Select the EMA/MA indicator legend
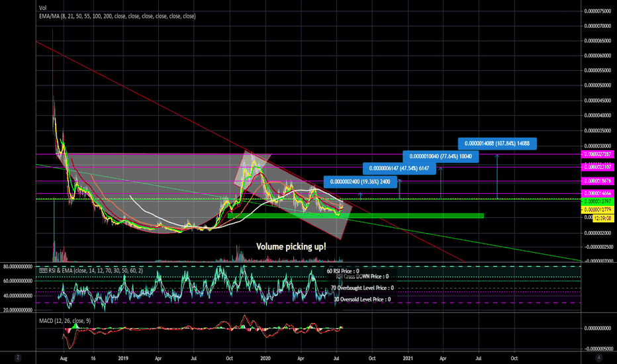This screenshot has height=364, width=617. (x=117, y=16)
